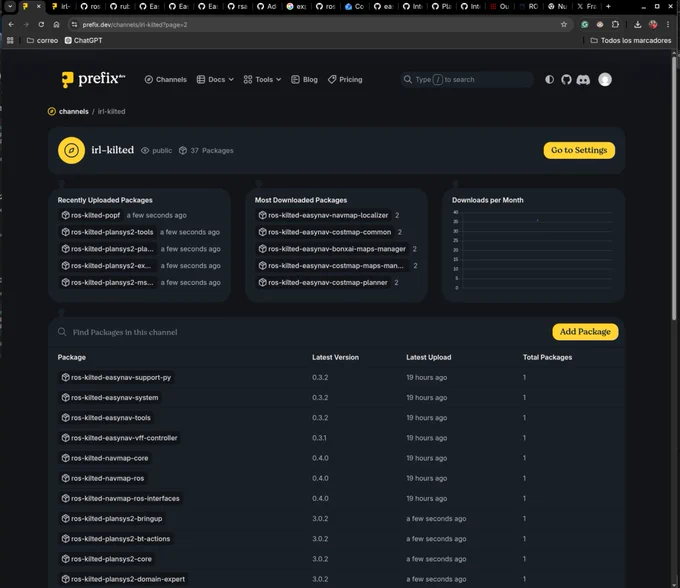Open ros-kilted-navmap-core table row
Viewport: 680px width, 588px height.
336,458
